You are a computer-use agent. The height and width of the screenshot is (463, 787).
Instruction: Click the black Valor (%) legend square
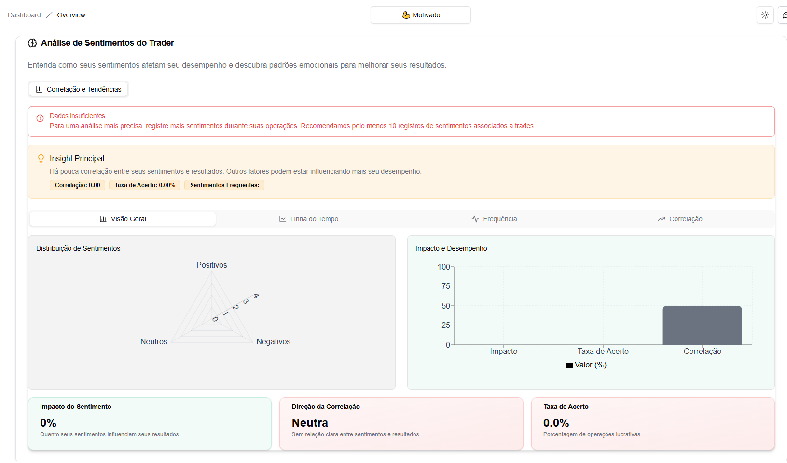[x=569, y=366]
